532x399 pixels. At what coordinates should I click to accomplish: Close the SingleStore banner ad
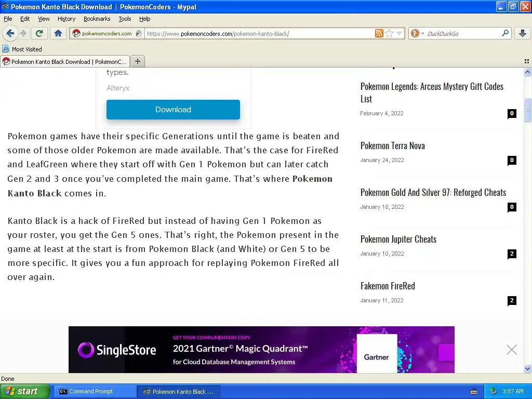click(x=511, y=350)
